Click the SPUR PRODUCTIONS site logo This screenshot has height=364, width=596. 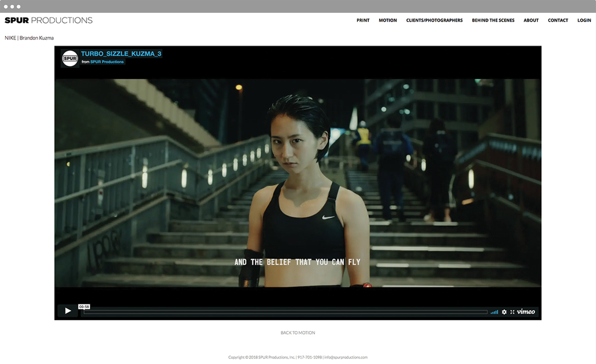click(49, 20)
